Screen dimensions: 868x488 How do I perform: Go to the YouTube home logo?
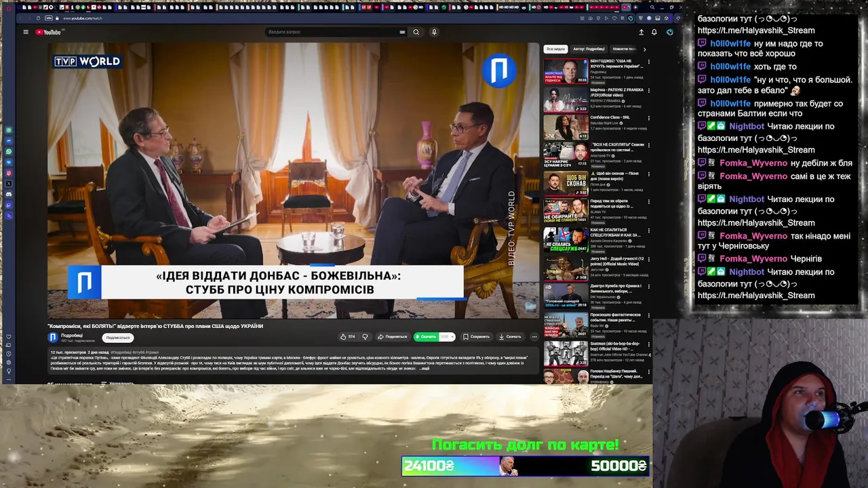(x=48, y=32)
